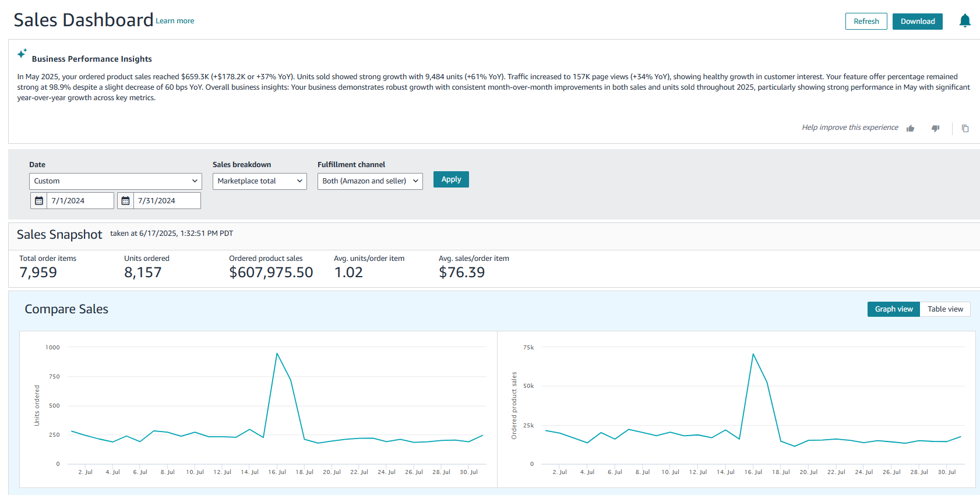Image resolution: width=980 pixels, height=495 pixels.
Task: Download the sales report
Action: (x=917, y=22)
